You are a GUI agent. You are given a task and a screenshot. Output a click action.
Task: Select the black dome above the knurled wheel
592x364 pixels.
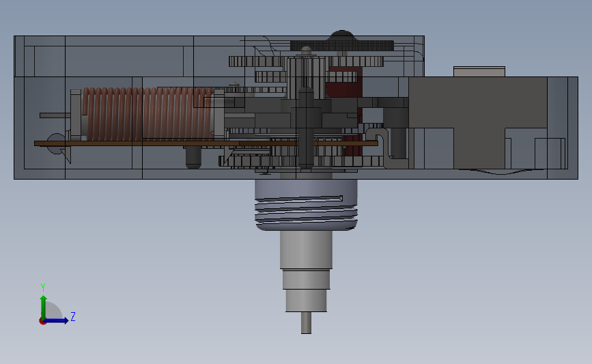pyautogui.click(x=342, y=36)
